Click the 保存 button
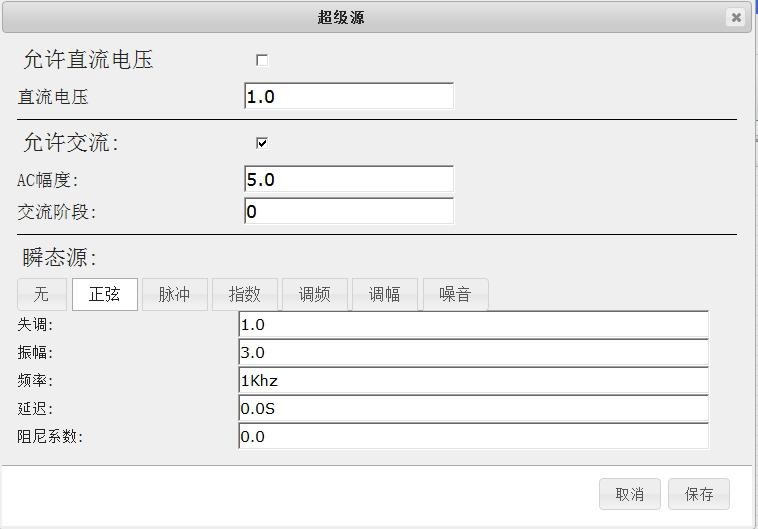The height and width of the screenshot is (529, 758). [x=699, y=494]
